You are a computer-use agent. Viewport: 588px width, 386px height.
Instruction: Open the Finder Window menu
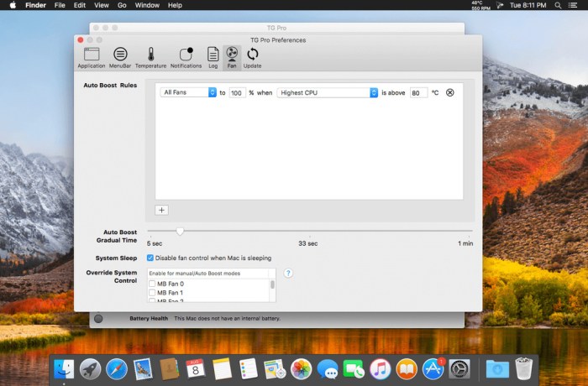[x=147, y=5]
